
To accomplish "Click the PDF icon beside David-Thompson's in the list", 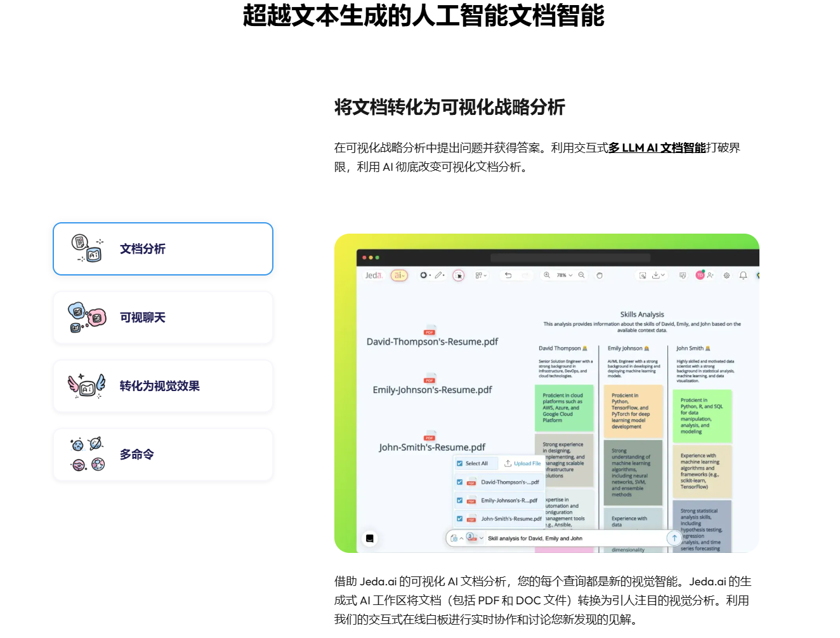I will (x=471, y=482).
